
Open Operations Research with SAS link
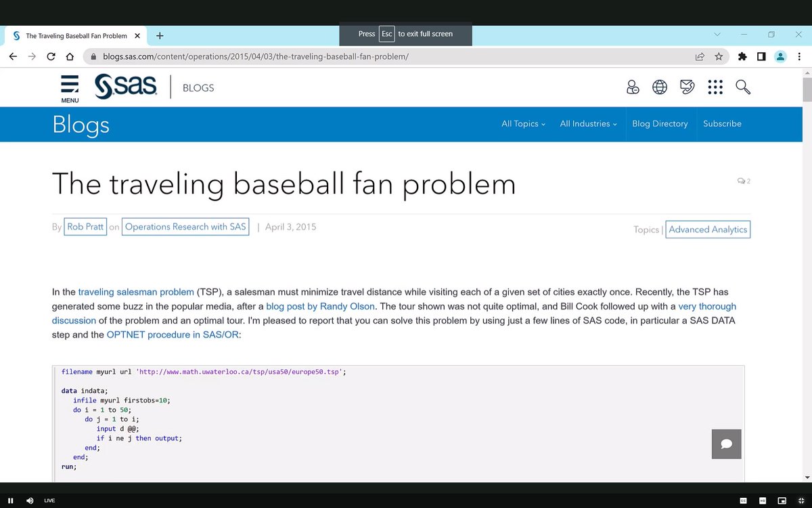point(185,227)
